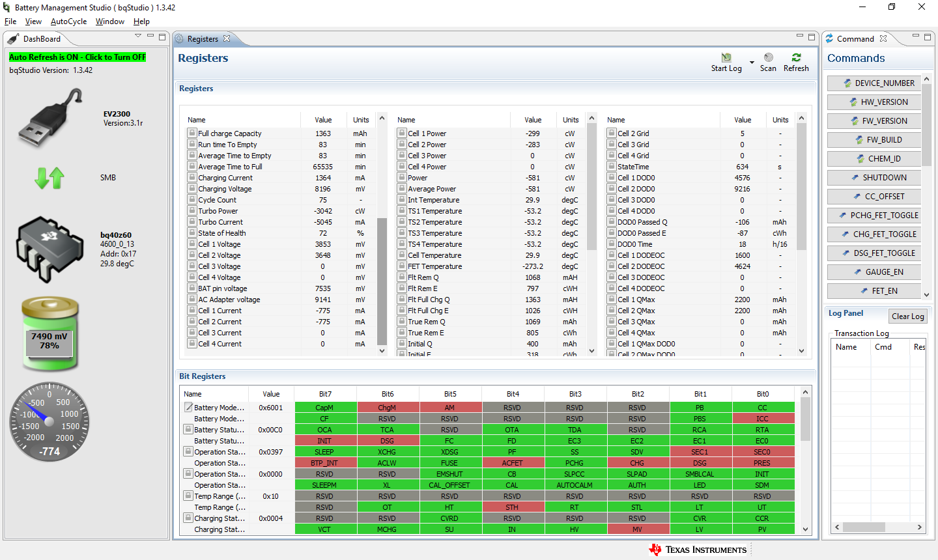Click the current meter dial

pyautogui.click(x=50, y=422)
